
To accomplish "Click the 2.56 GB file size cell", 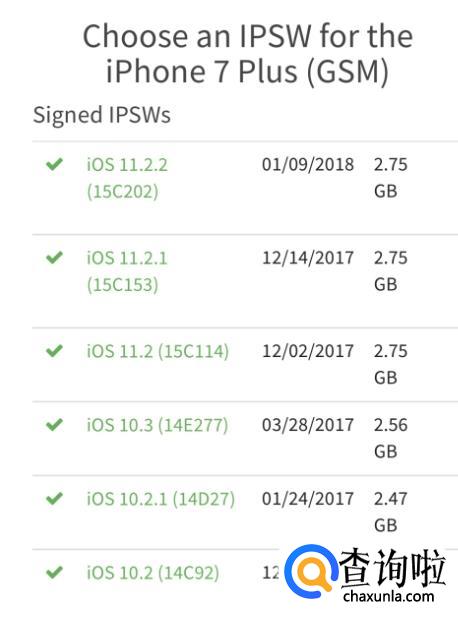I will tap(391, 438).
